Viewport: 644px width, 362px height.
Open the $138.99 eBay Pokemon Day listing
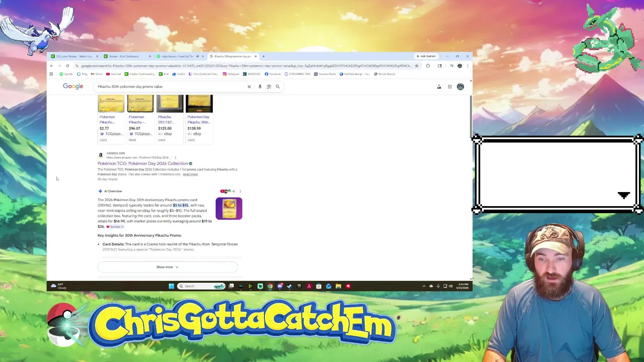(x=199, y=119)
